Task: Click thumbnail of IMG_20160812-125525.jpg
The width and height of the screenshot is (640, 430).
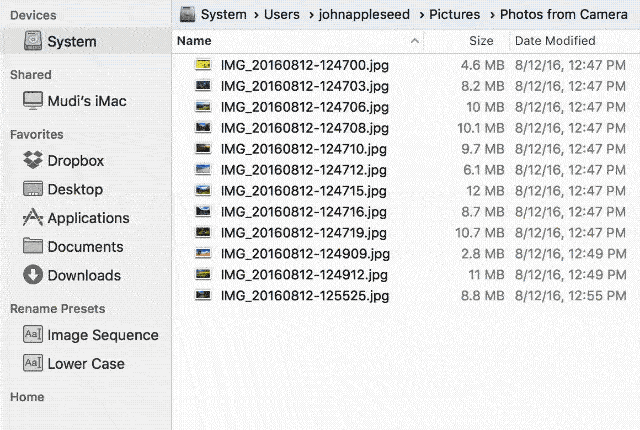Action: click(204, 296)
